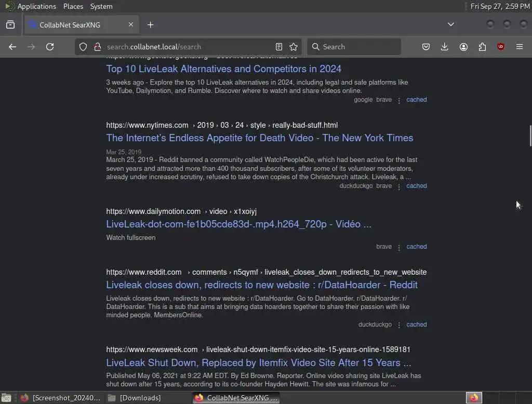Open LiveLeak Shut Down Newsweek result

coord(259,363)
